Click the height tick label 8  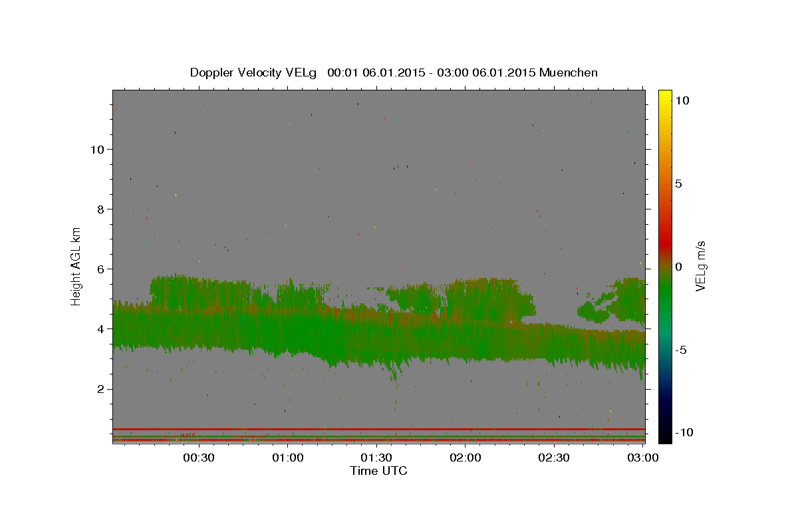click(x=100, y=209)
